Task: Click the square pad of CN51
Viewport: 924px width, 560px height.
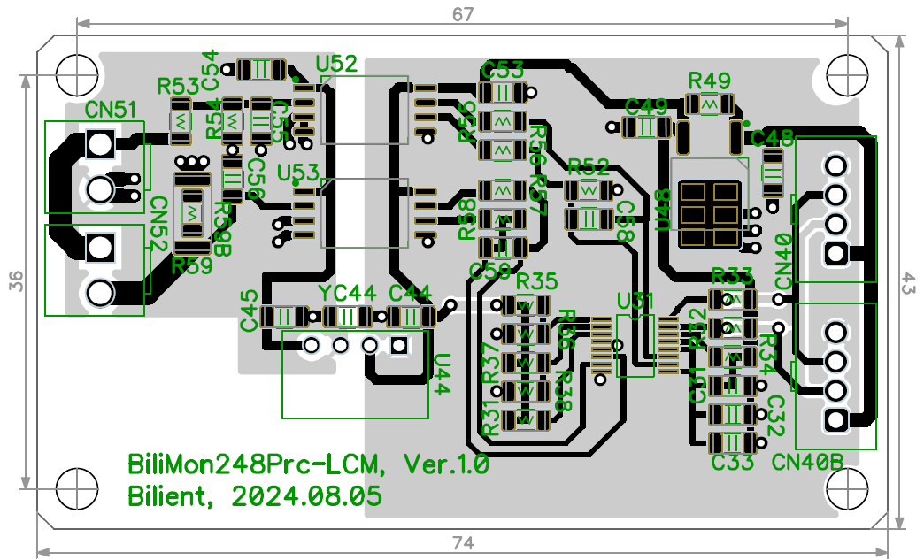Action: (100, 143)
